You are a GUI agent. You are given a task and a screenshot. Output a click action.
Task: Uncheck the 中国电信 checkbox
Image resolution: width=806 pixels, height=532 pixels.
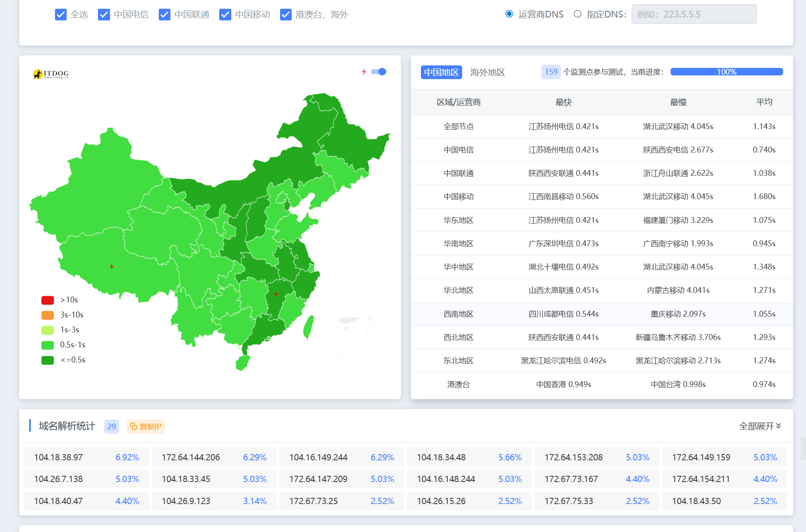click(x=104, y=15)
